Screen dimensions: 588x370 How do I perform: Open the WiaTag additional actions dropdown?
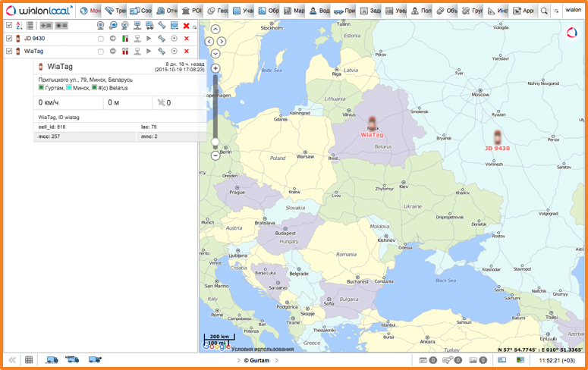(x=174, y=51)
